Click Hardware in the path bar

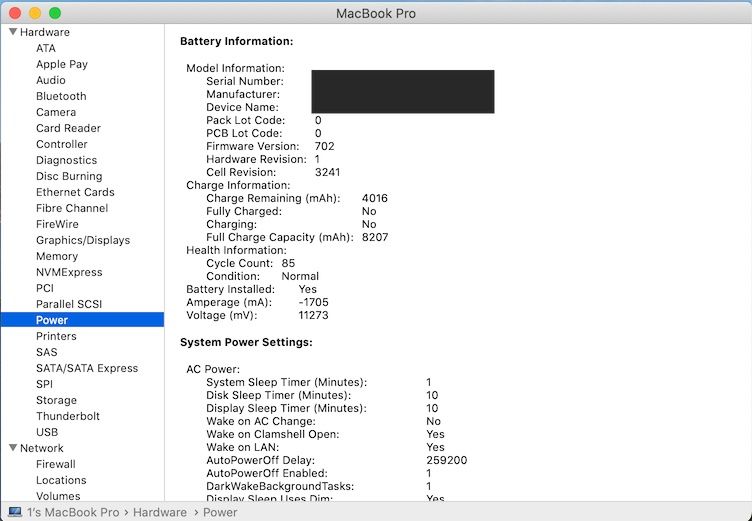160,512
